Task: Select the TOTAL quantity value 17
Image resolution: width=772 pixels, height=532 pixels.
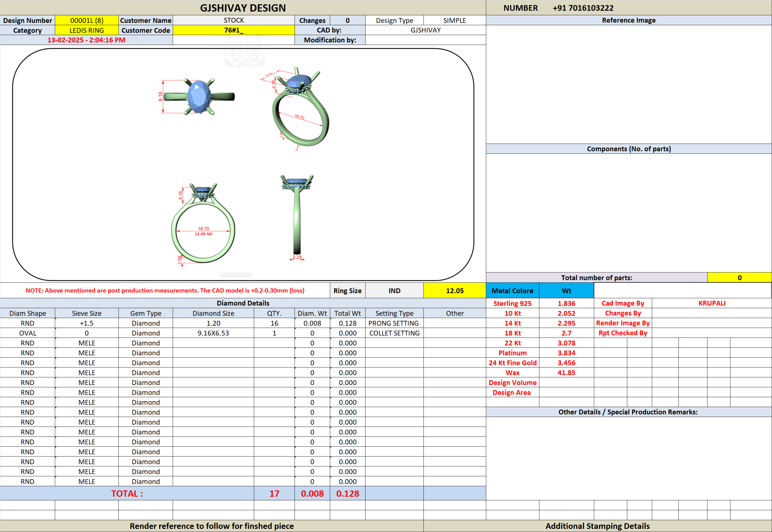Action: pos(274,494)
